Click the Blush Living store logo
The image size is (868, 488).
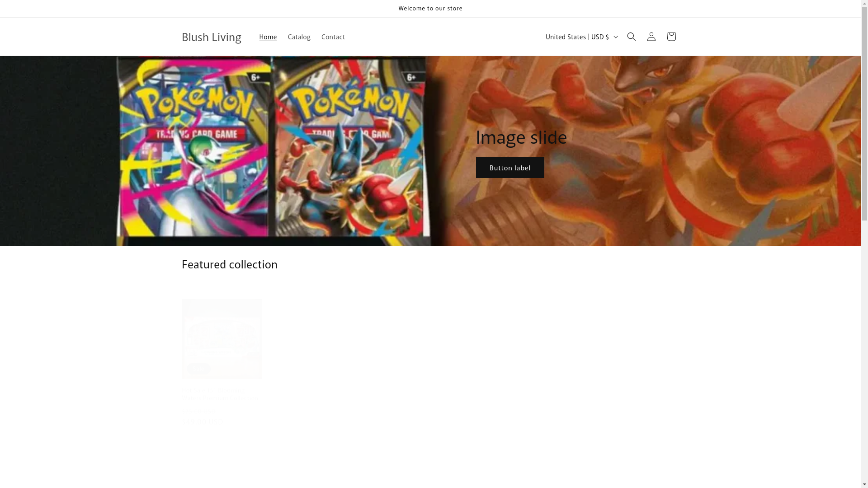[212, 37]
